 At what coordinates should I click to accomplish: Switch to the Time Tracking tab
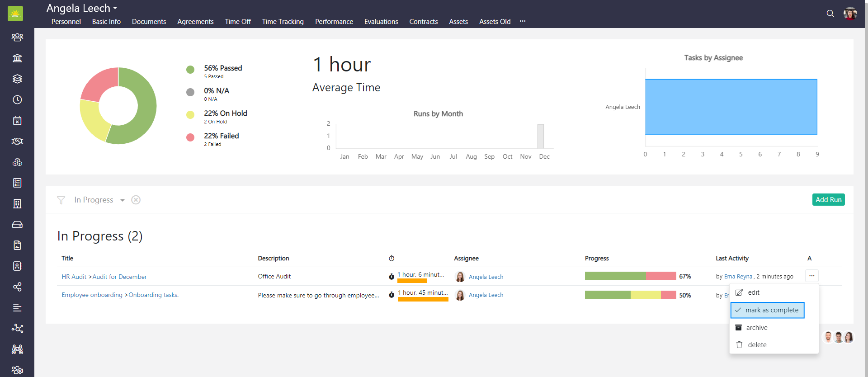point(283,22)
